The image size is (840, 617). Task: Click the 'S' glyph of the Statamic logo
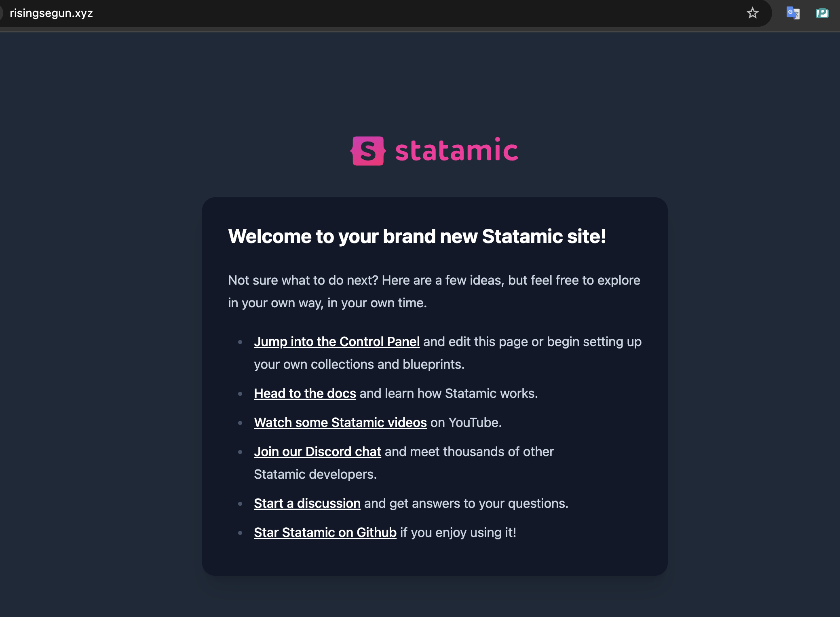coord(368,151)
